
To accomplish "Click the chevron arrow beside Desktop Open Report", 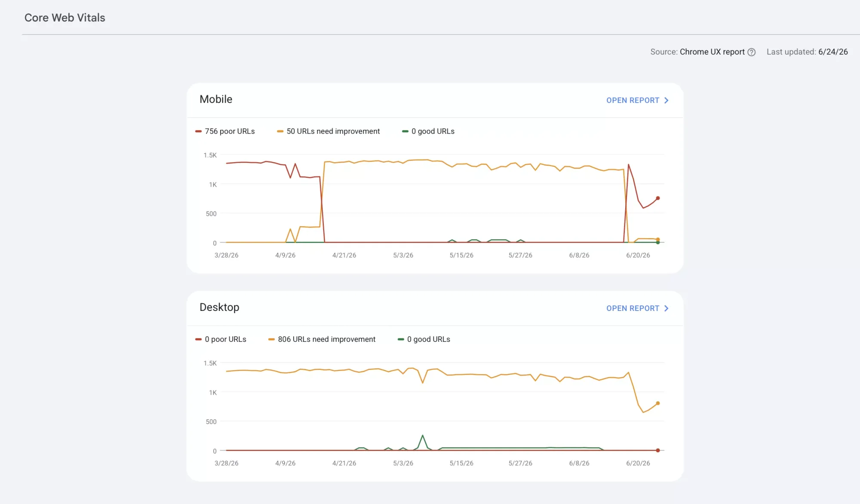I will 666,308.
